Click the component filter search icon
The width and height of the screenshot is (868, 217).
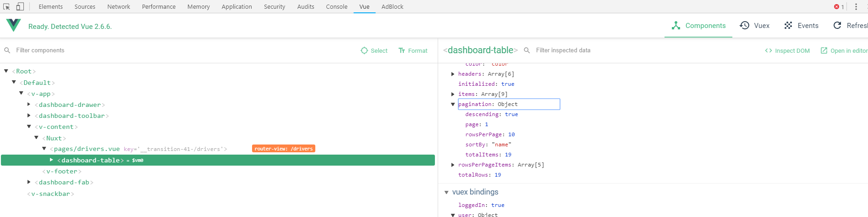pyautogui.click(x=7, y=50)
